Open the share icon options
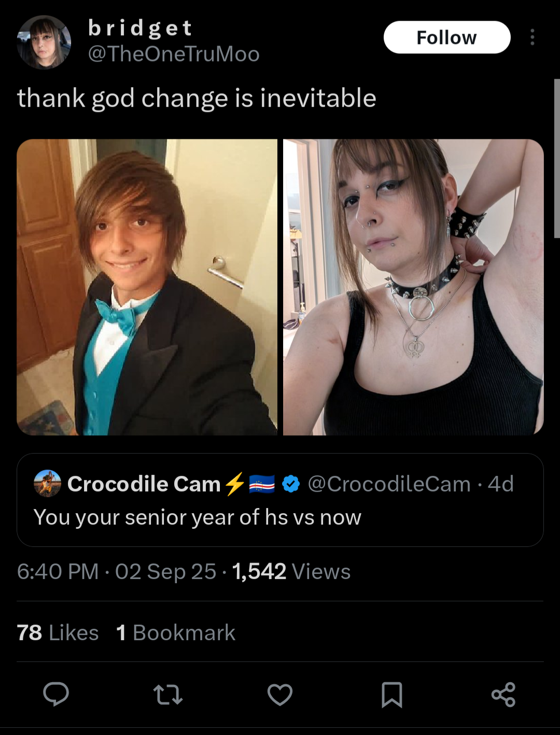The image size is (560, 735). tap(503, 695)
